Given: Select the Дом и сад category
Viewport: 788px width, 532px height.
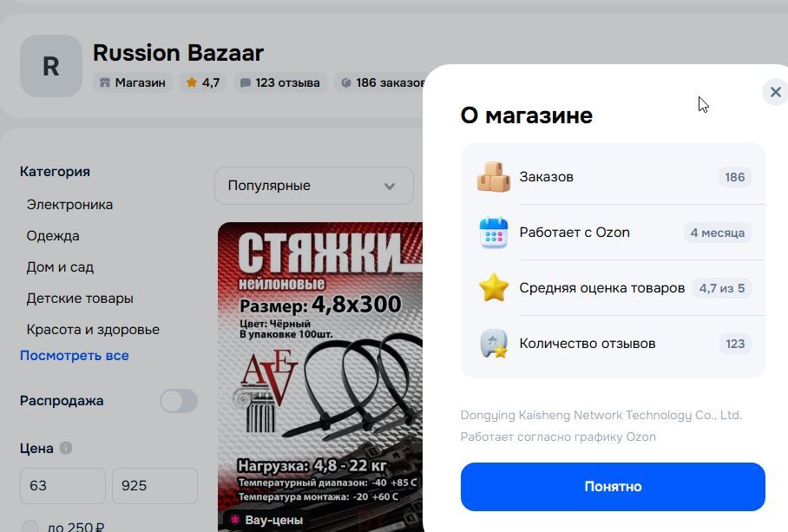Looking at the screenshot, I should pos(60,267).
